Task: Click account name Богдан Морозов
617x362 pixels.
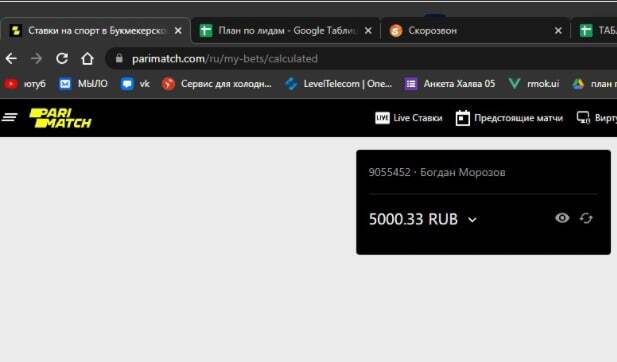Action: 463,172
